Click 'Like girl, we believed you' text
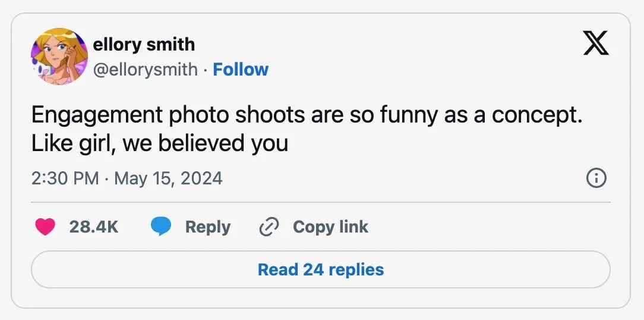The height and width of the screenshot is (320, 644). click(159, 143)
